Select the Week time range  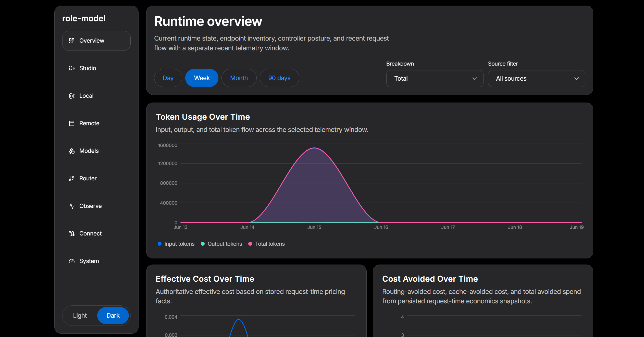(x=202, y=78)
